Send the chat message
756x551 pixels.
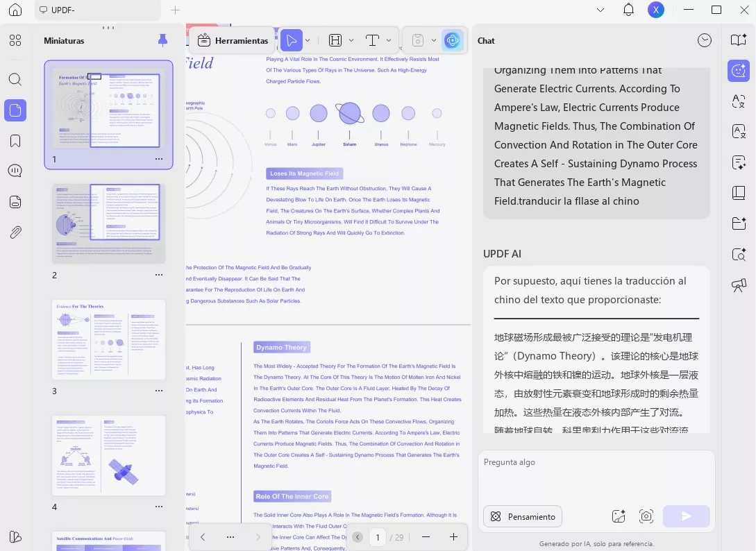(x=686, y=516)
